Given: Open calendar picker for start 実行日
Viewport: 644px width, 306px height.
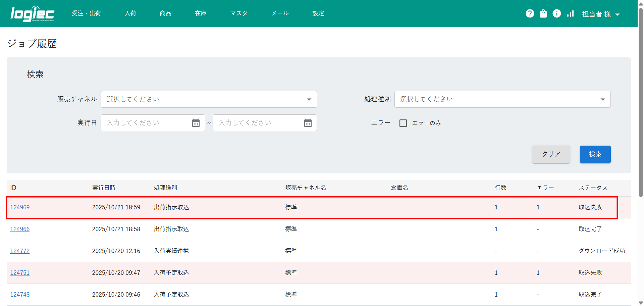Looking at the screenshot, I should [x=196, y=123].
